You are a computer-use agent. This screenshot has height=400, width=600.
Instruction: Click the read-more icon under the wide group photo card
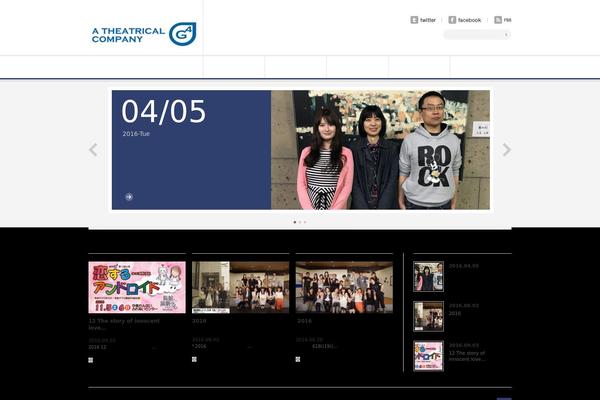298,359
